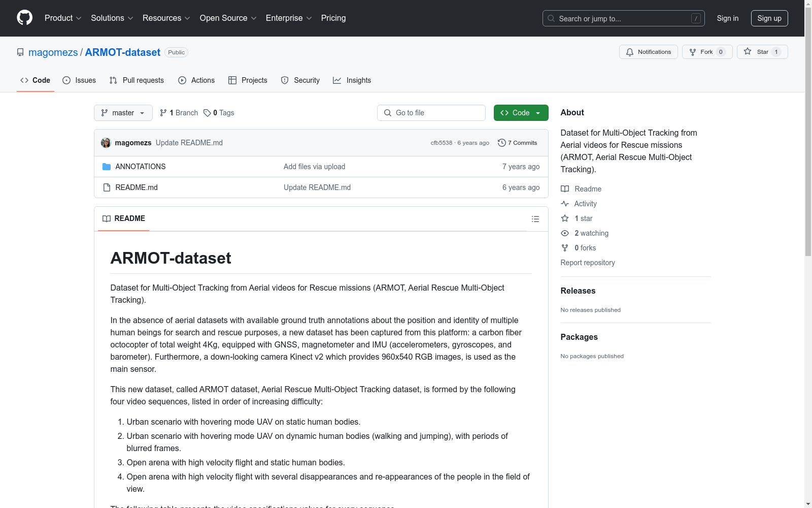Open the ANNOTATIONS folder
The image size is (812, 508).
tap(140, 167)
